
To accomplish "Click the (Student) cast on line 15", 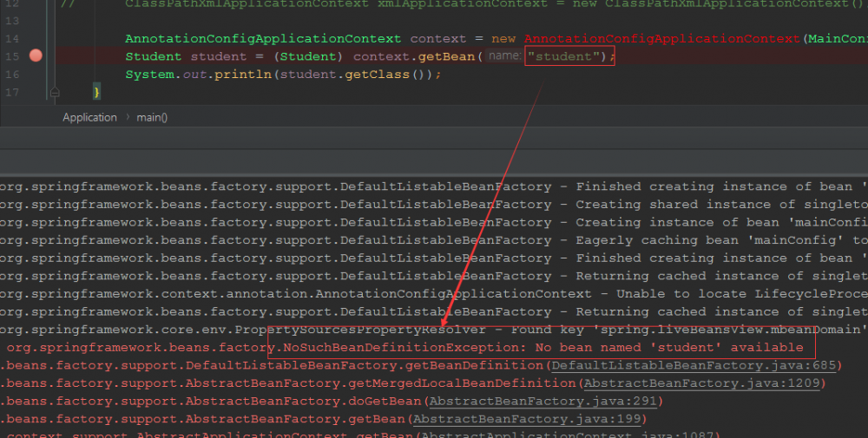I will click(x=308, y=56).
